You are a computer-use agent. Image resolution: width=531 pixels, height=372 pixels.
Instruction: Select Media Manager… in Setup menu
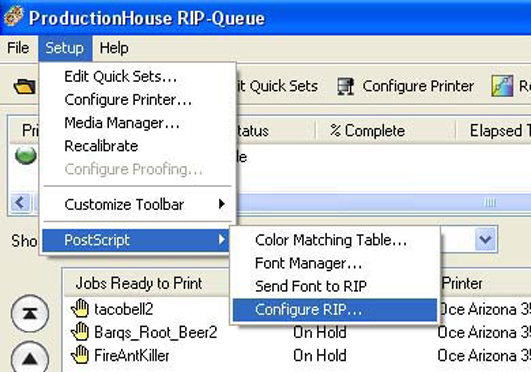coord(122,123)
